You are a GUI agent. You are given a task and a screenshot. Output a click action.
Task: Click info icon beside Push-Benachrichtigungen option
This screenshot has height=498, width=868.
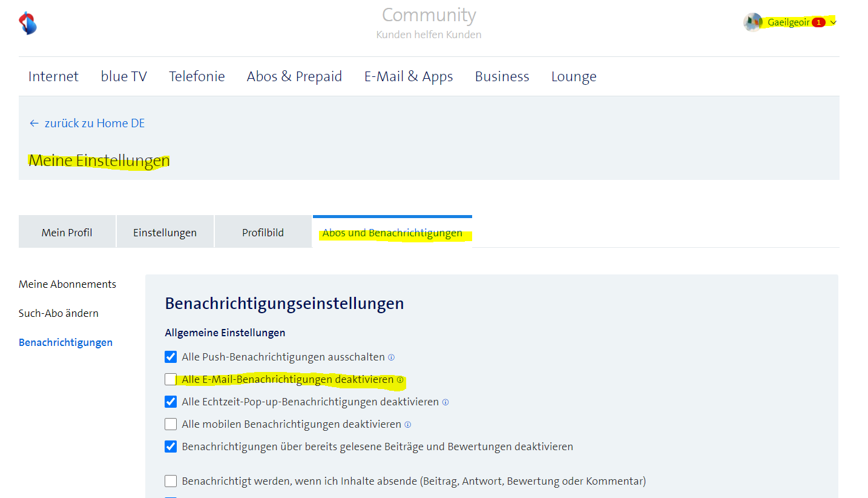391,357
